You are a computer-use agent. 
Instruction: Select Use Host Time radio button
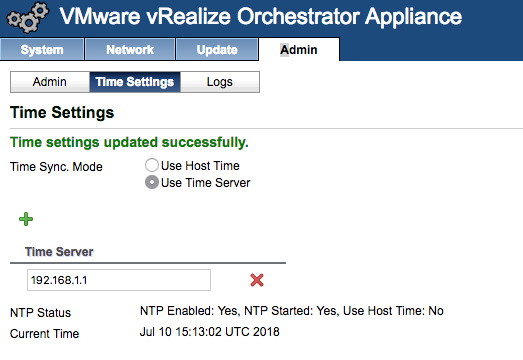(152, 165)
